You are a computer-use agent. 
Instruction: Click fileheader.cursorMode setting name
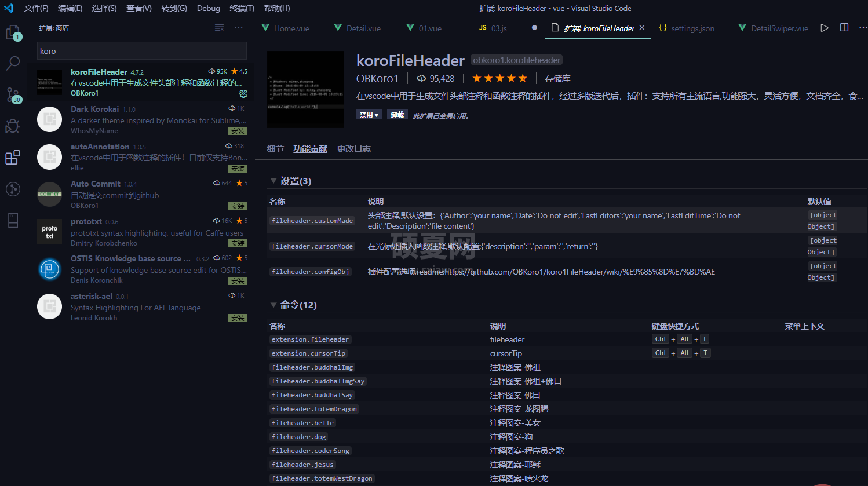tap(312, 246)
